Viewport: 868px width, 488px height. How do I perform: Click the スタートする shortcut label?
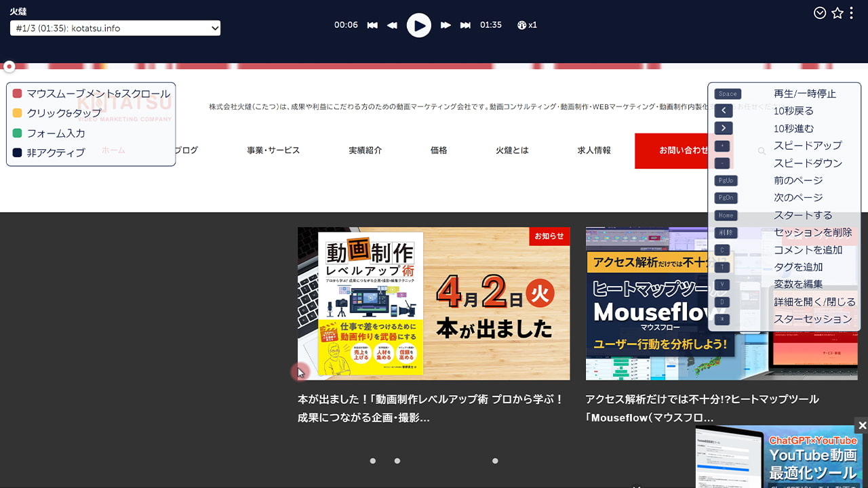coord(803,215)
